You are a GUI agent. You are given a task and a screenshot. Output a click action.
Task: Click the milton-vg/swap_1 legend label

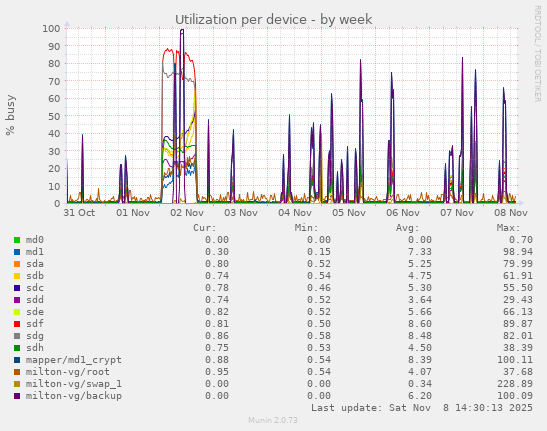coord(74,384)
